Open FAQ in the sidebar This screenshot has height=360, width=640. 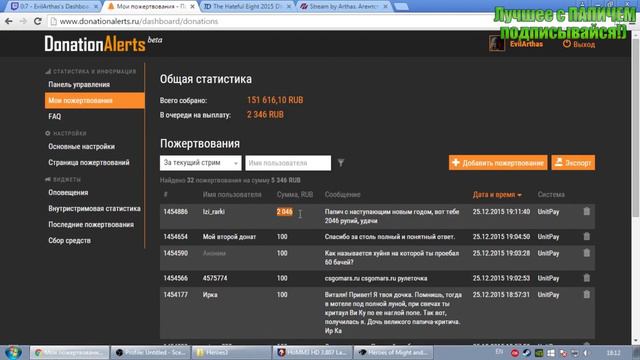pyautogui.click(x=55, y=116)
